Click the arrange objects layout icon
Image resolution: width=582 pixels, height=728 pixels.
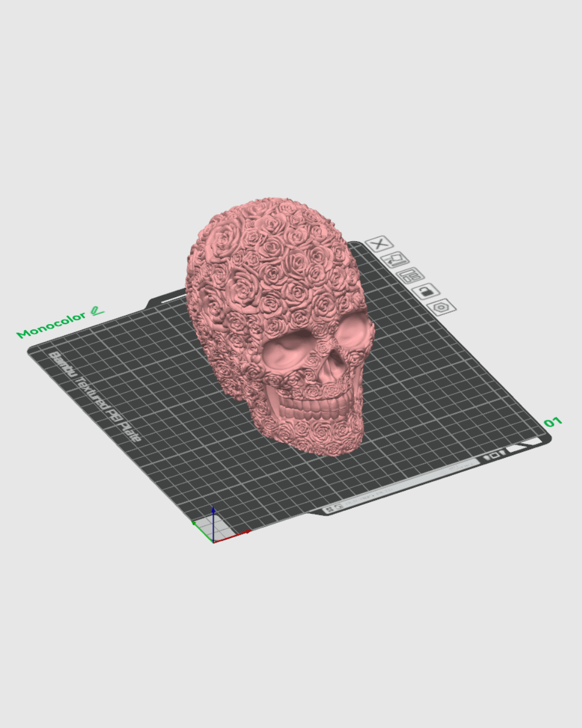click(410, 276)
